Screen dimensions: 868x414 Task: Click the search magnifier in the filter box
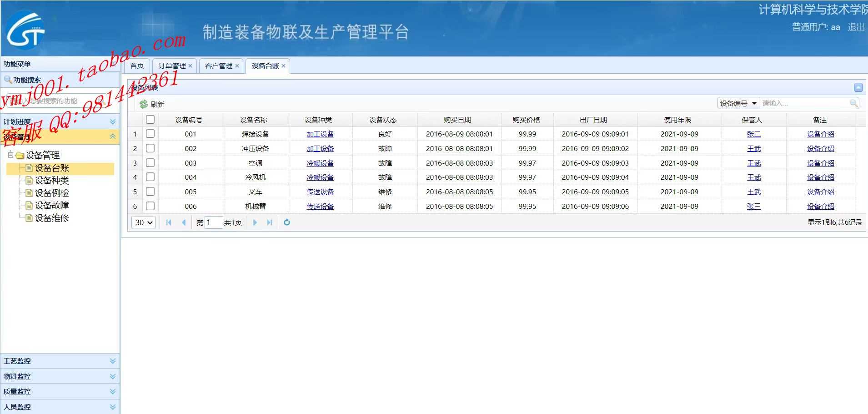point(853,103)
